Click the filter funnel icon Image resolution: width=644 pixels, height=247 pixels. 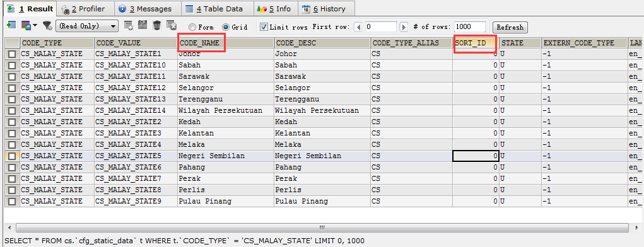coord(48,25)
